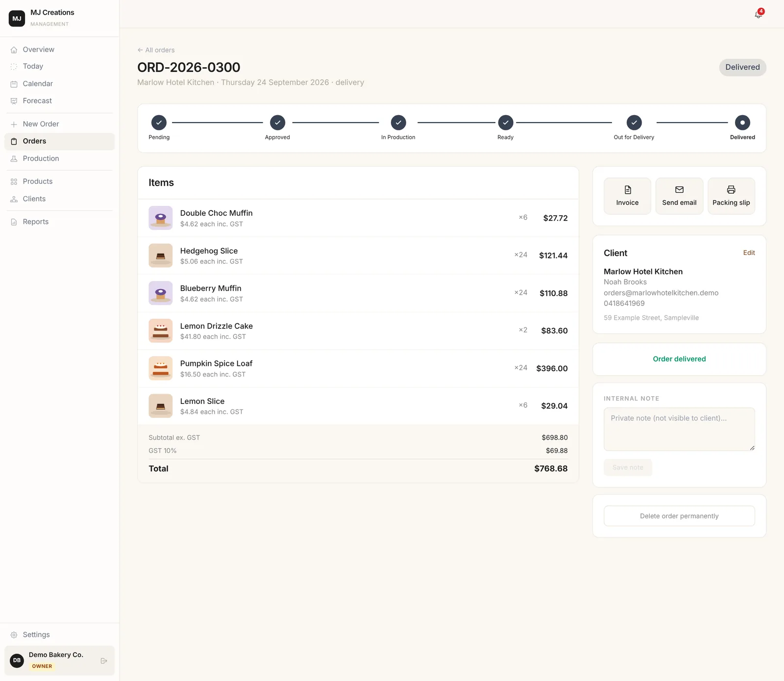Image resolution: width=784 pixels, height=681 pixels.
Task: Open Settings at sidebar bottom
Action: point(59,634)
